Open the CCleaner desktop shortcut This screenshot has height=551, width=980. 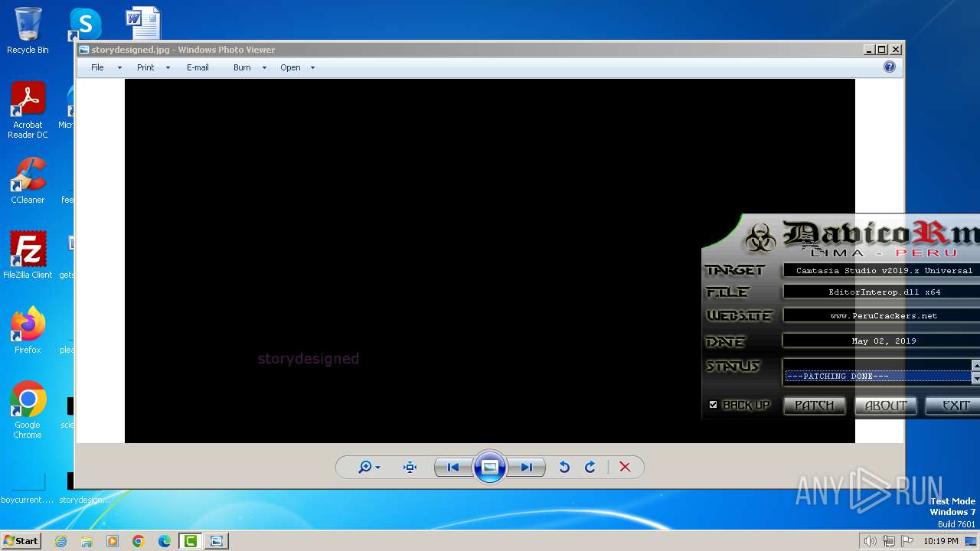point(28,181)
